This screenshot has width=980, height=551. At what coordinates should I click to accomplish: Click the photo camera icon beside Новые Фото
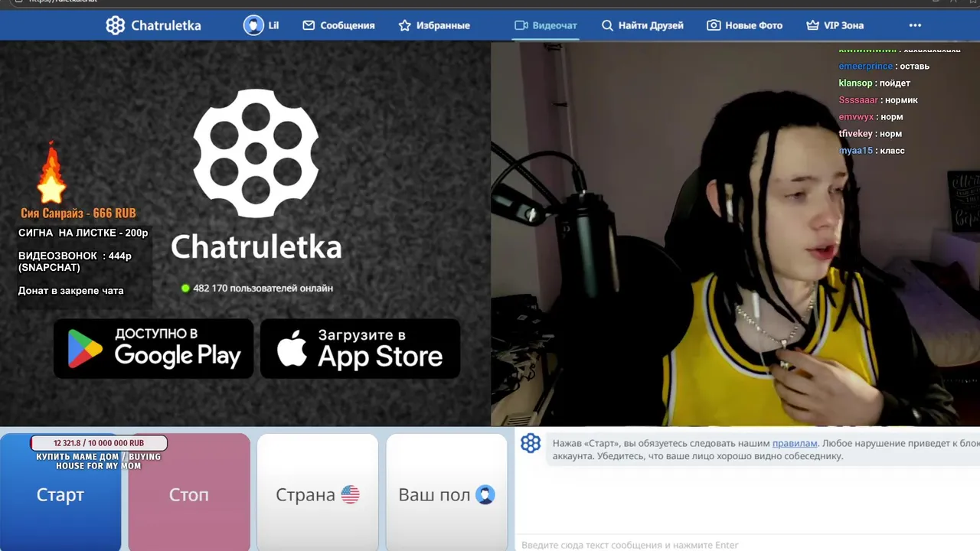tap(714, 25)
